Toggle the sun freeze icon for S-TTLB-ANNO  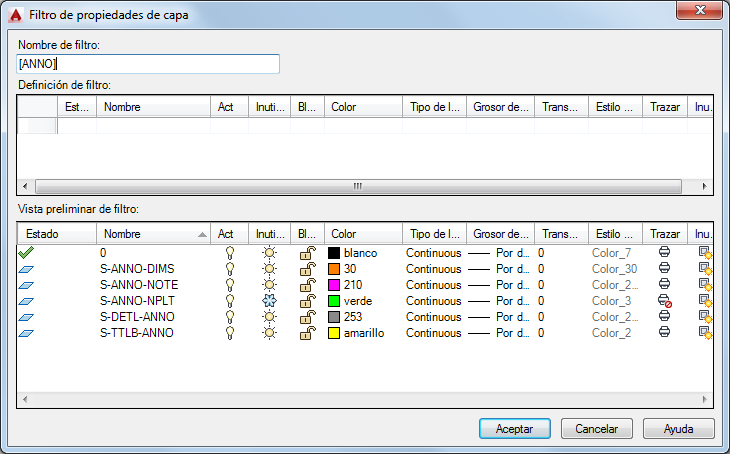tap(269, 333)
